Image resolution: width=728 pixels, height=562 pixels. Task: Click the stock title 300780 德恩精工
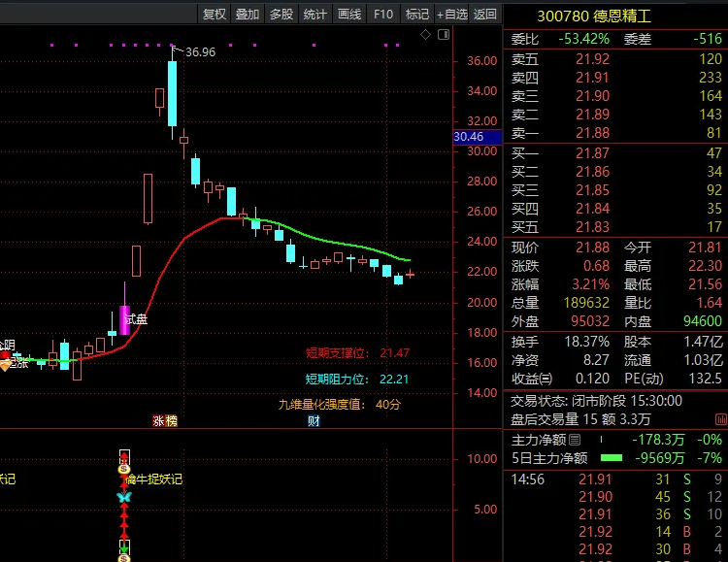pos(594,15)
